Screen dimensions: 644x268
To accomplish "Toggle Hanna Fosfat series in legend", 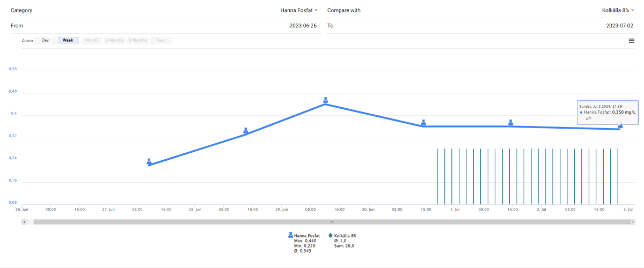I will [307, 235].
